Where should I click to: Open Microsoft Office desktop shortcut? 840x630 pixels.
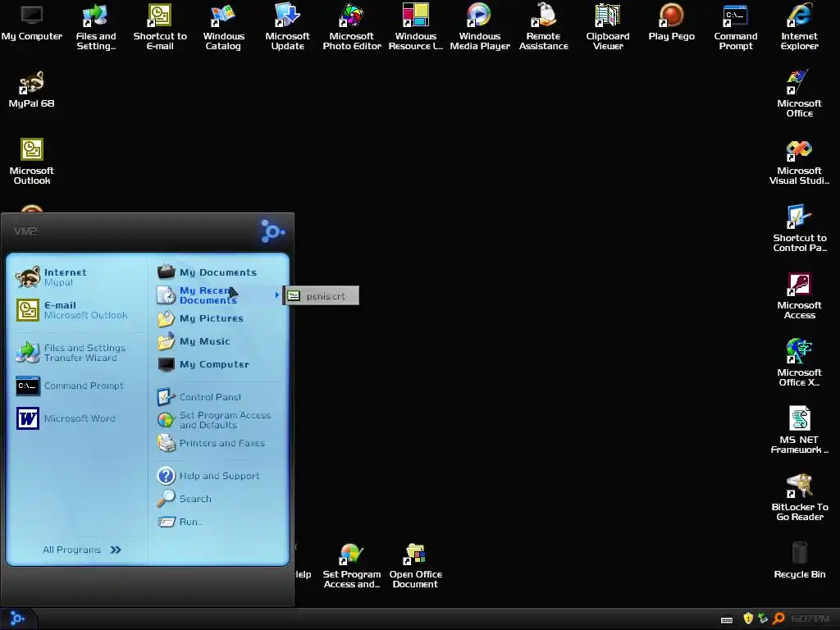click(799, 94)
